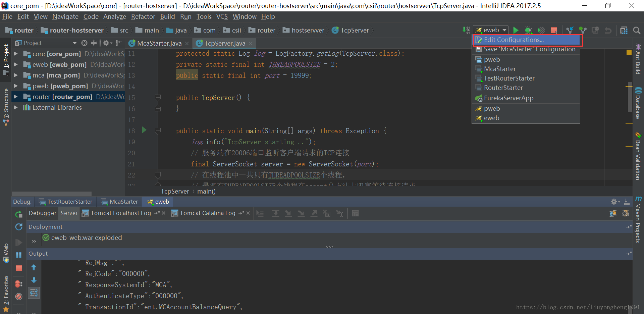Open the Analyze menu
The image size is (644, 314).
point(114,16)
